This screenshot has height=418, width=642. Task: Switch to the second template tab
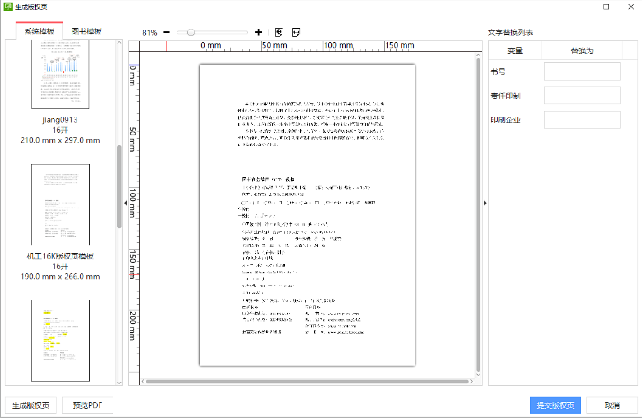[x=86, y=32]
